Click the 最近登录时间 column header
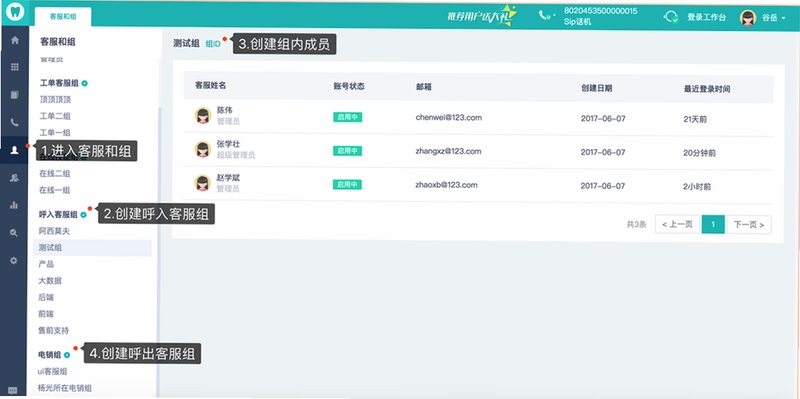 (x=707, y=89)
